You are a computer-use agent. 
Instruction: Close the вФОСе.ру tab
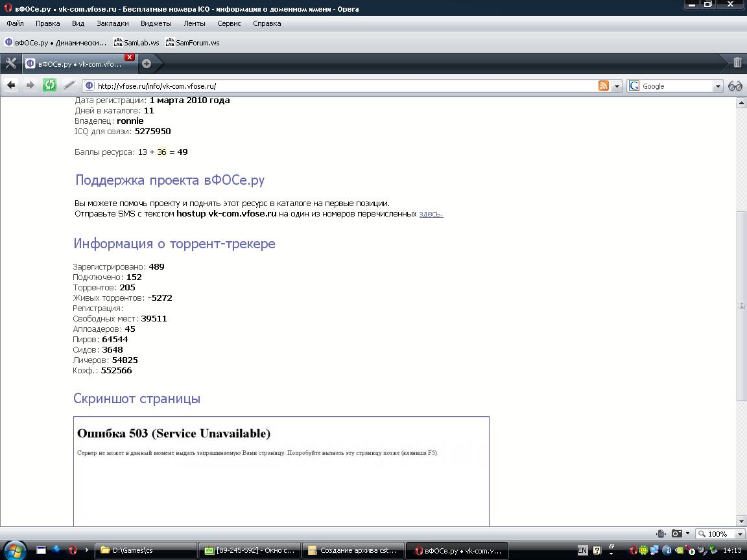click(130, 58)
